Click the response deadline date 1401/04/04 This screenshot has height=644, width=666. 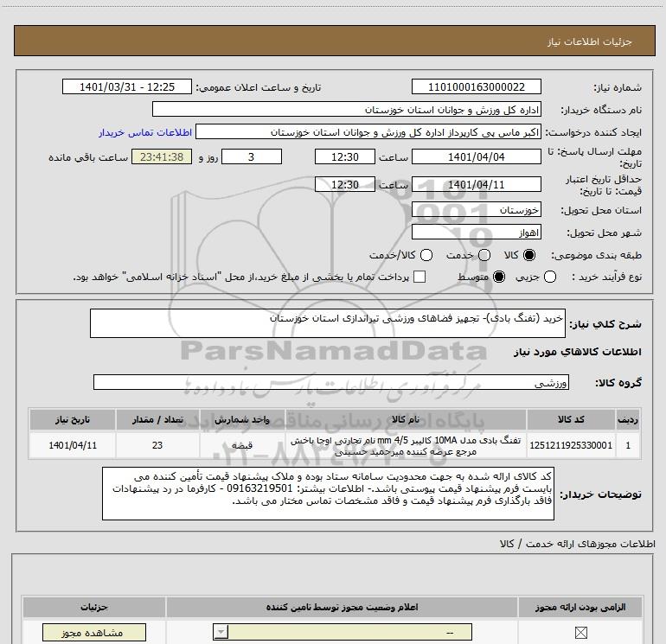pos(476,157)
